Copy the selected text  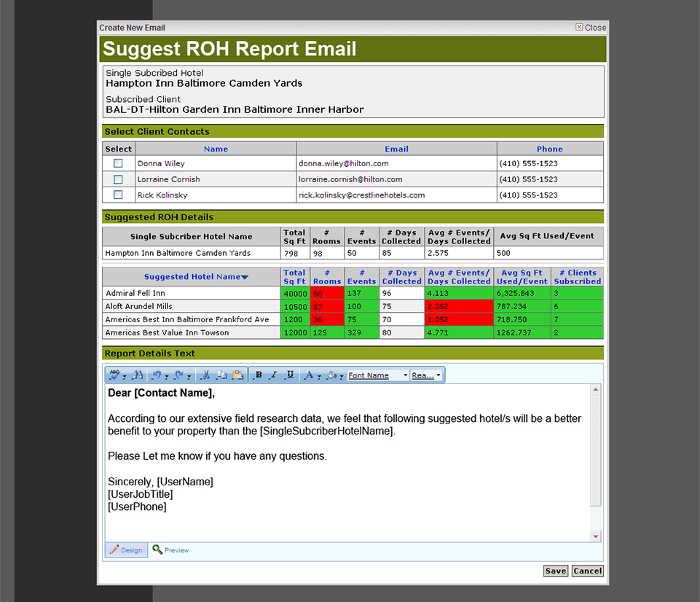click(222, 375)
